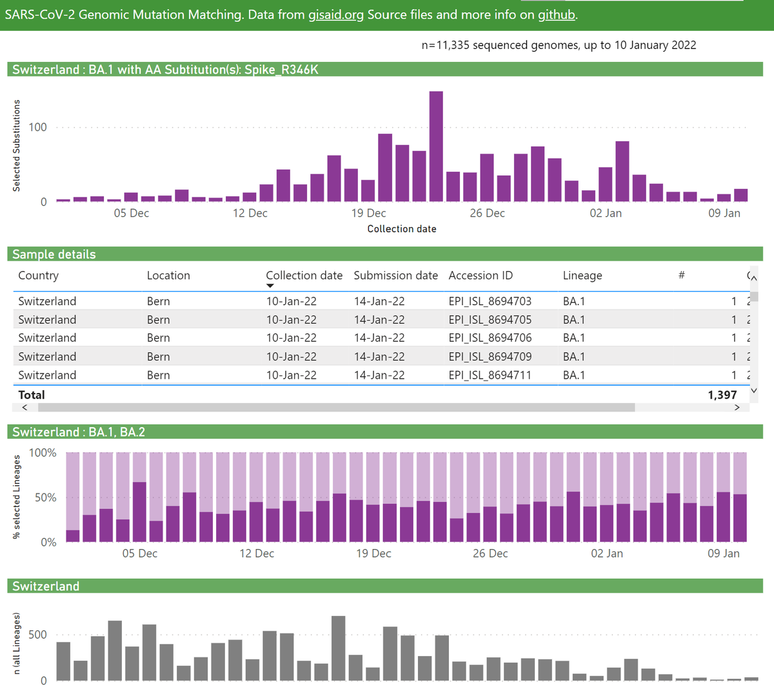Sort by Collection date column header

(x=304, y=275)
